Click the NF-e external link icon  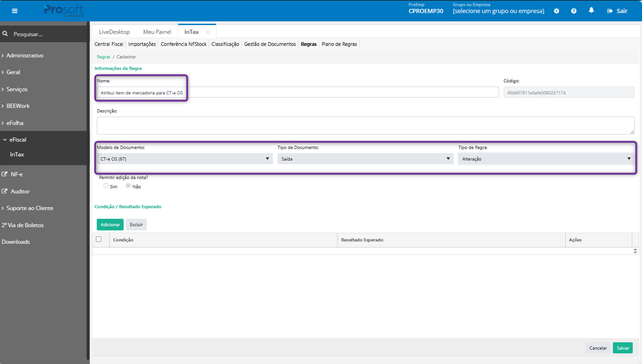coord(5,174)
